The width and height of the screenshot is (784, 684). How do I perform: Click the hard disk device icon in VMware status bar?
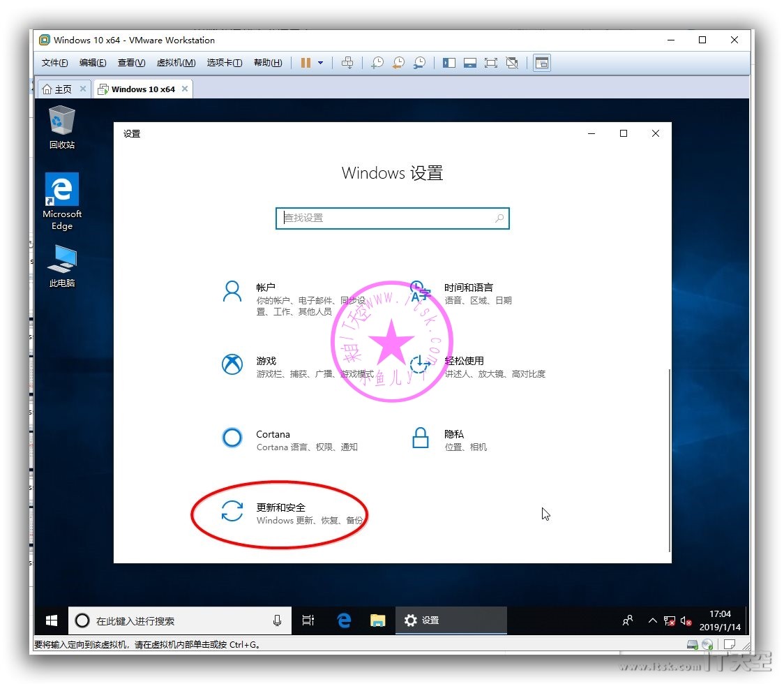(x=693, y=645)
